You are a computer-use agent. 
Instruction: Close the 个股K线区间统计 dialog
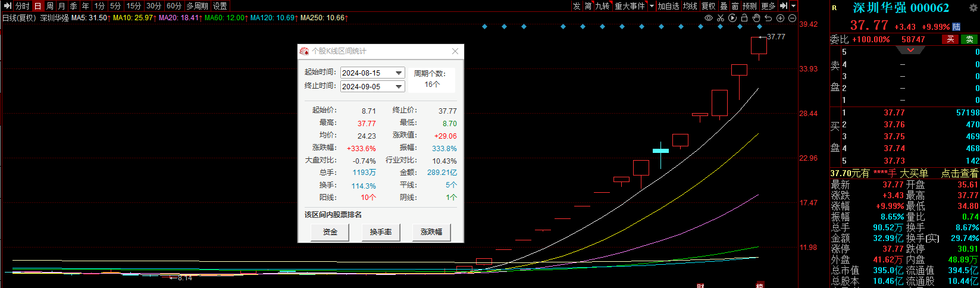click(455, 51)
